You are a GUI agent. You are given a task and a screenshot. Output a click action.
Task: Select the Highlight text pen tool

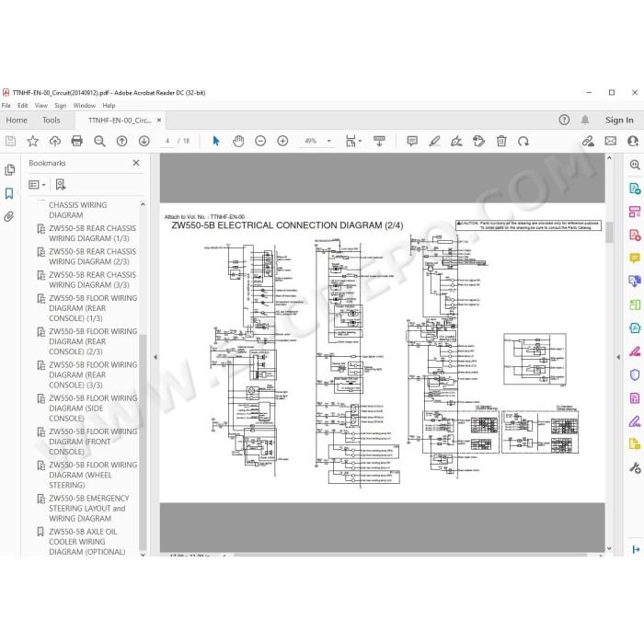pos(434,142)
